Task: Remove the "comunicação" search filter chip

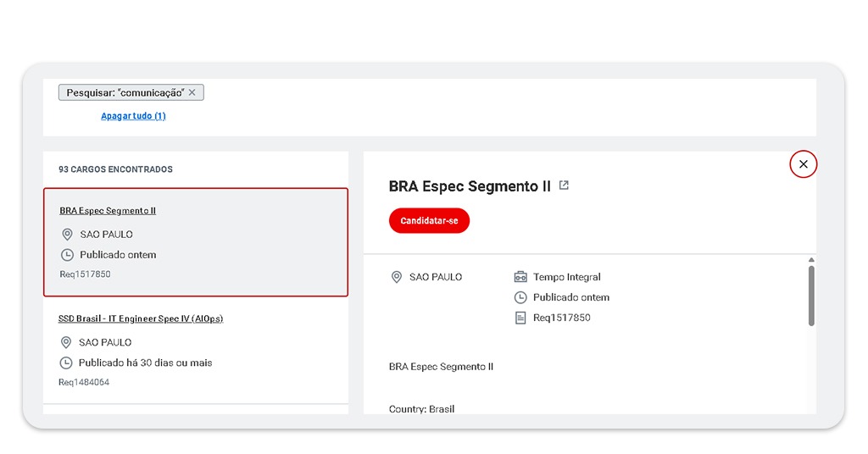Action: coord(192,92)
